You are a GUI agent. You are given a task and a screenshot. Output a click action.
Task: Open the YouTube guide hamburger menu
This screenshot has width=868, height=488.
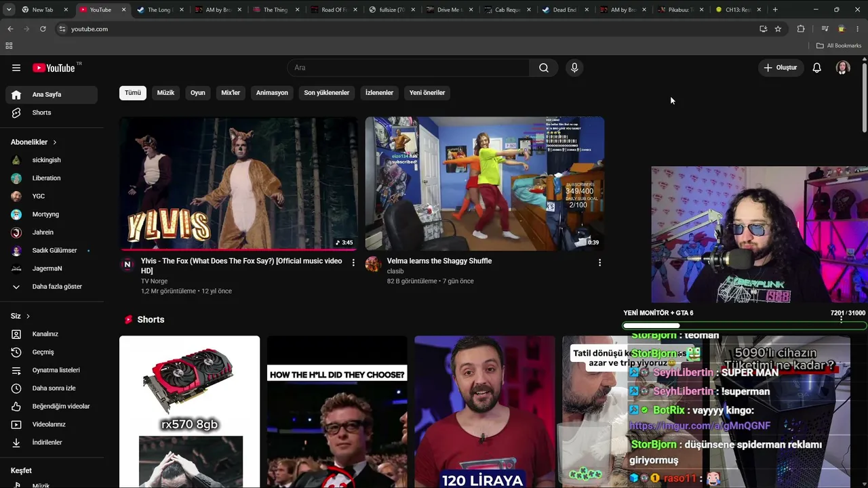[x=16, y=68]
